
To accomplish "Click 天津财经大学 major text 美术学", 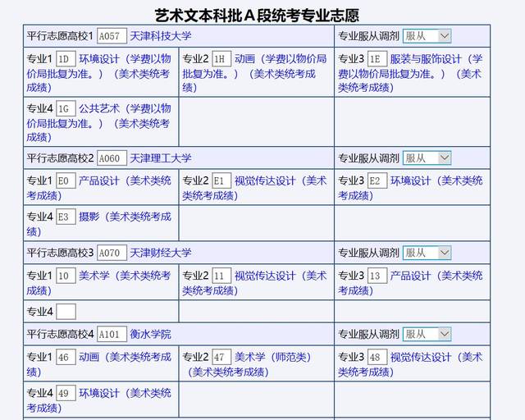I will click(94, 276).
